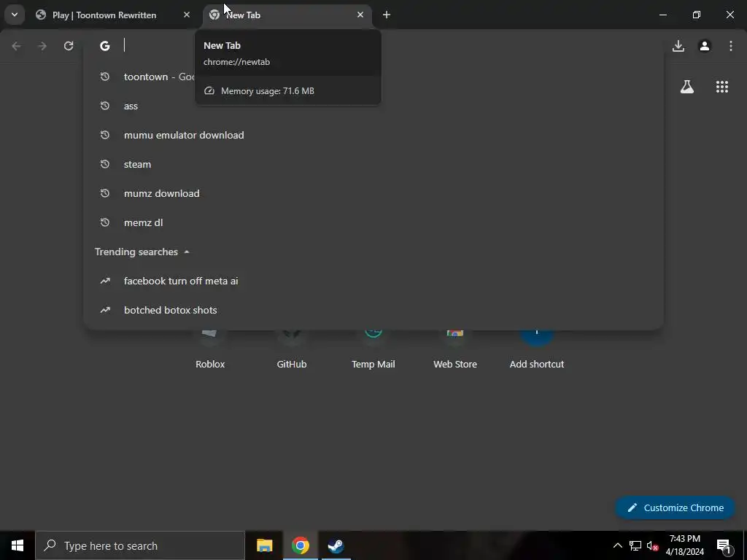Open the notification center icon
This screenshot has height=560, width=747.
coord(724,545)
